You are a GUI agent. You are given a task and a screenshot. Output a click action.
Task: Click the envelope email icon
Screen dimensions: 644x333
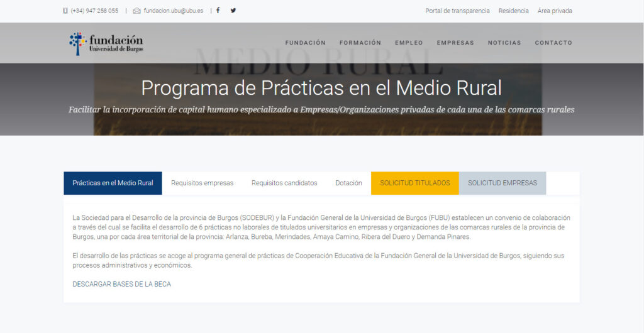[x=136, y=11]
